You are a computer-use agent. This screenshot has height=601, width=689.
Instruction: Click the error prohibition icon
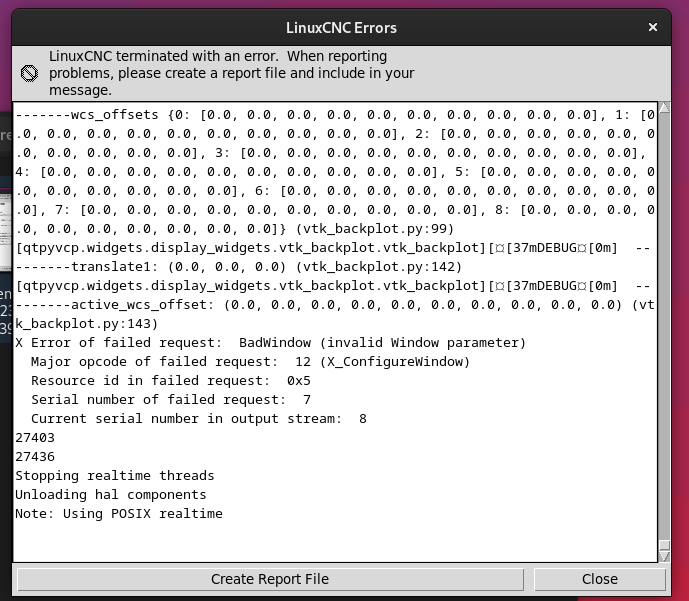[29, 73]
